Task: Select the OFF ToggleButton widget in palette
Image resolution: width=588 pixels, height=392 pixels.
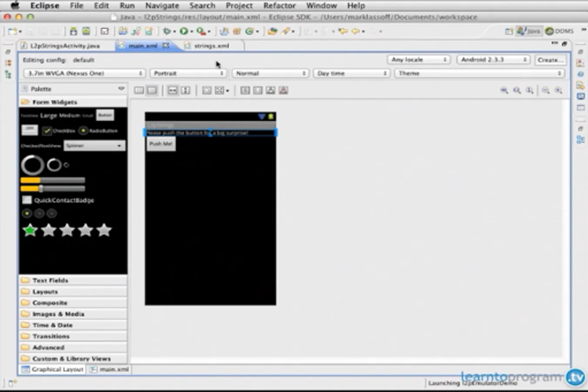Action: click(x=30, y=130)
